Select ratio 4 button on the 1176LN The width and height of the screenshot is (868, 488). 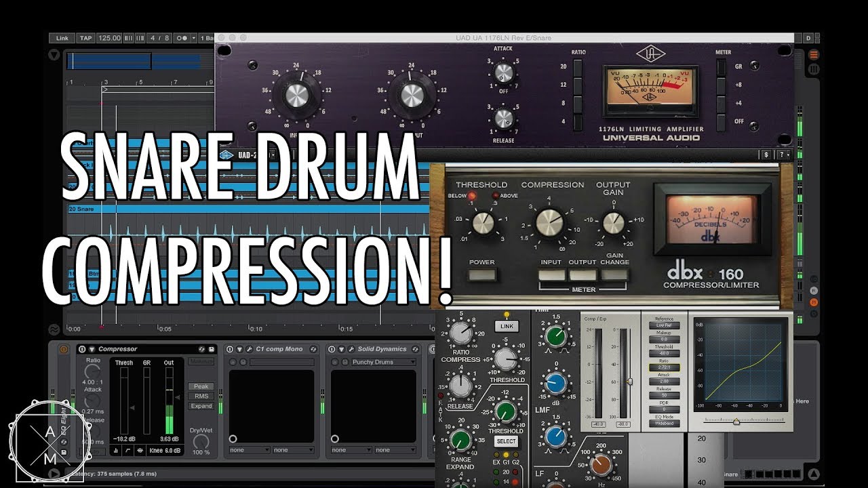click(578, 121)
